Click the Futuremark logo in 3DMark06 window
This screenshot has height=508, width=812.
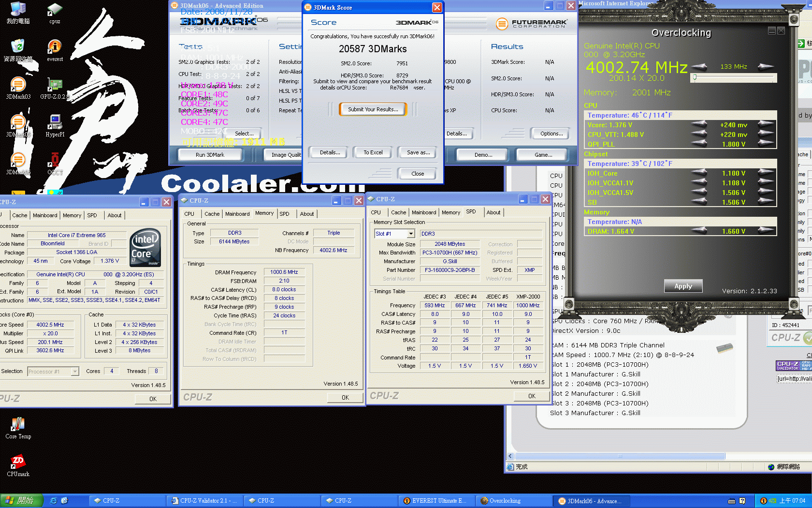pyautogui.click(x=531, y=23)
